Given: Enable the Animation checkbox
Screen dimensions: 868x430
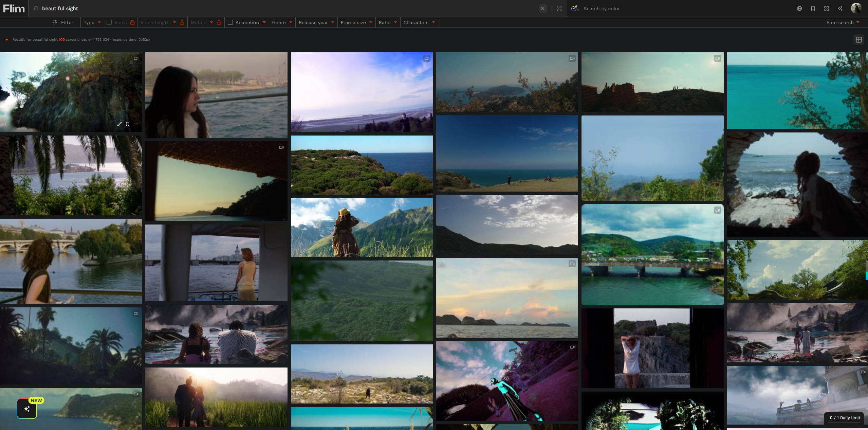Looking at the screenshot, I should click(x=230, y=22).
